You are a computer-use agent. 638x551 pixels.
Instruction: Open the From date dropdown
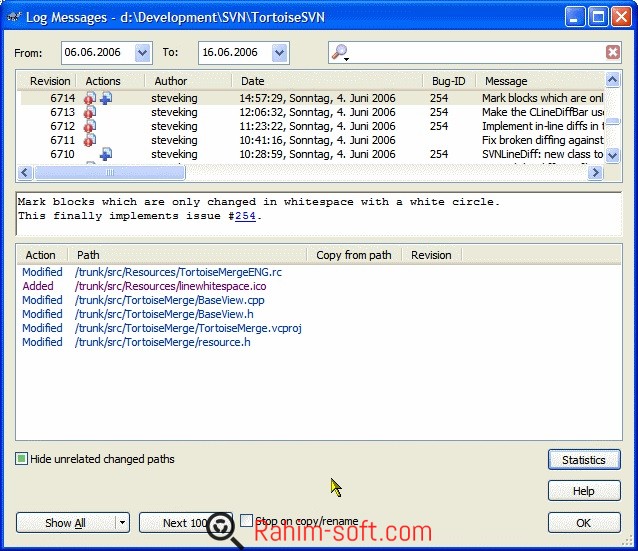tap(142, 52)
